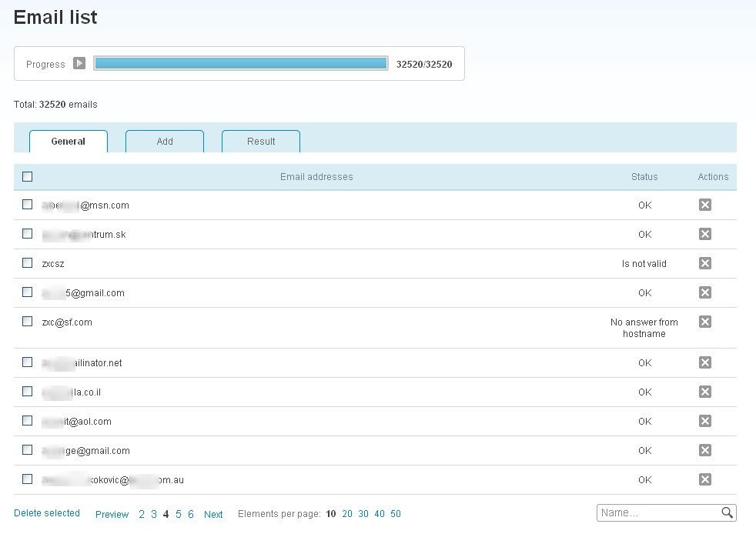The width and height of the screenshot is (756, 534).
Task: Check the box for zxcsz
Action: (x=28, y=263)
